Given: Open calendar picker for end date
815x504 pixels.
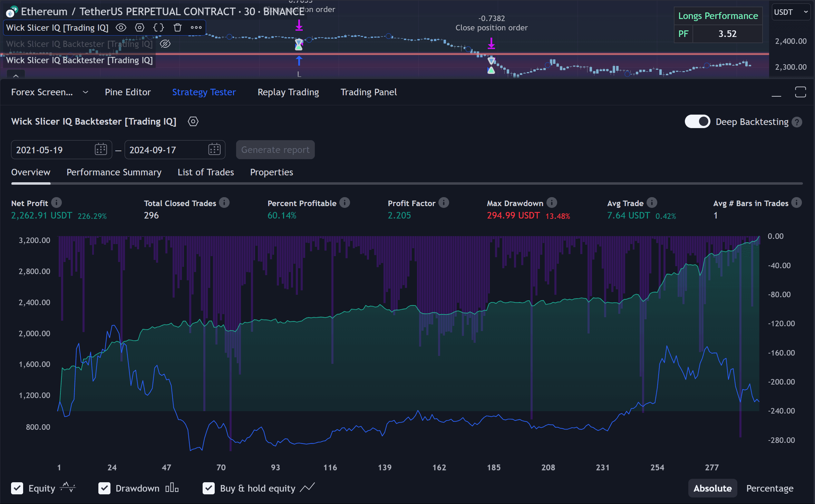Looking at the screenshot, I should (214, 149).
